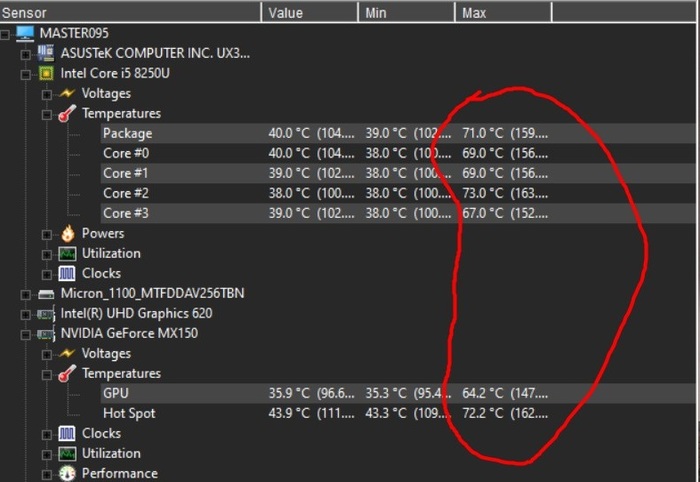Screen dimensions: 700x482
Task: Click the Micron SSD drive icon
Action: (46, 294)
